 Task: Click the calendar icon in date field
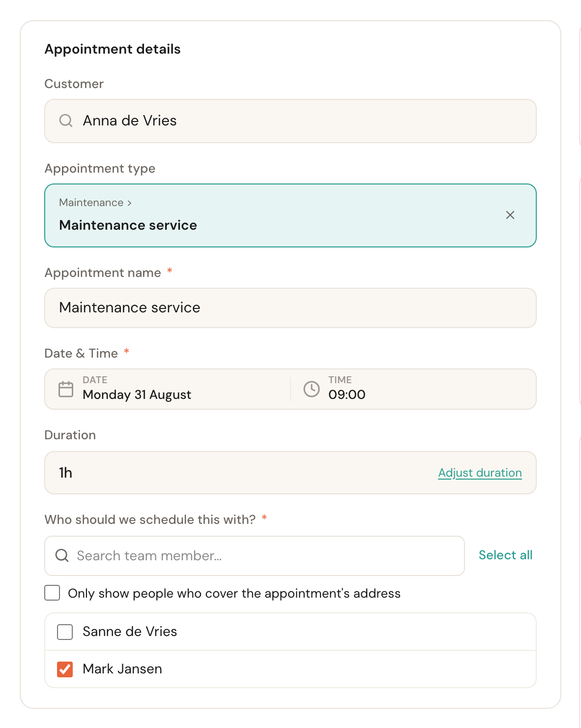pos(66,389)
